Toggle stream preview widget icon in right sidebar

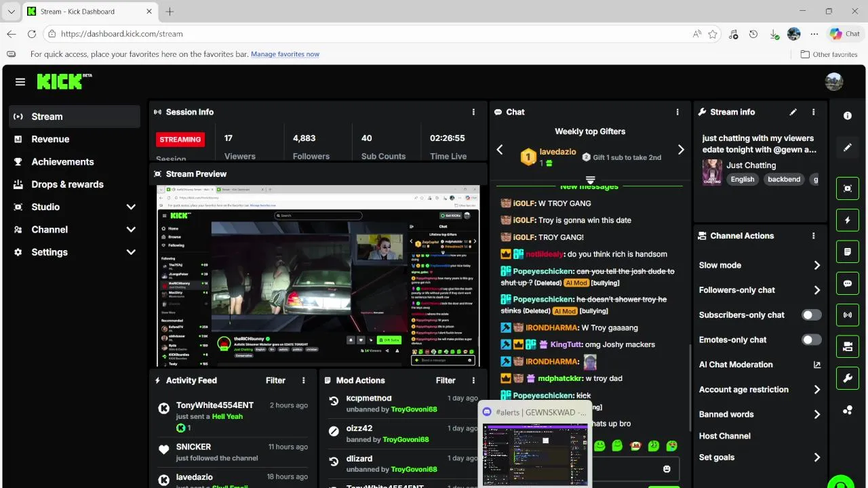pos(848,188)
